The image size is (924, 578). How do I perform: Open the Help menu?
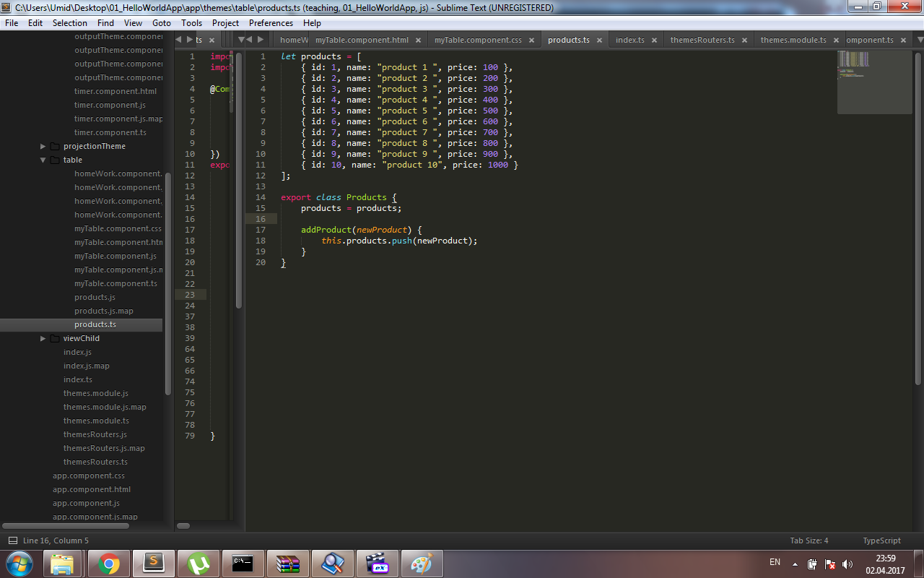pyautogui.click(x=312, y=23)
